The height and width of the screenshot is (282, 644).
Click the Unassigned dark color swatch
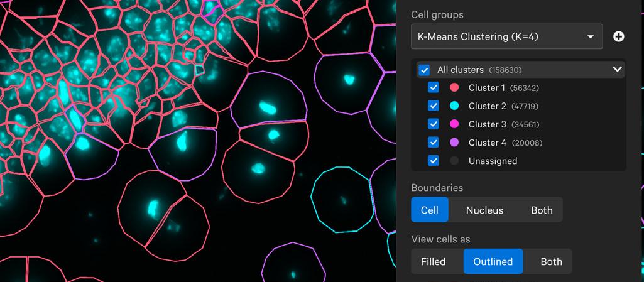point(454,161)
